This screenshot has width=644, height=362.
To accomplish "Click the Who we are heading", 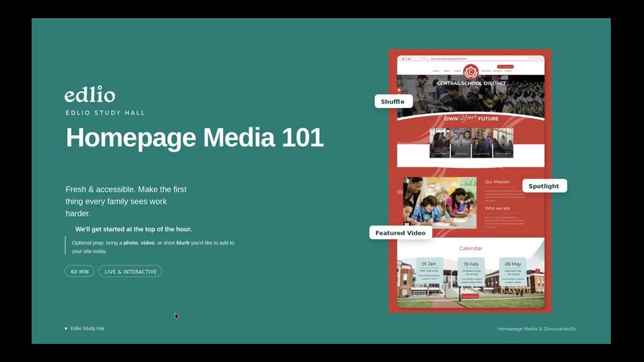I will point(497,208).
